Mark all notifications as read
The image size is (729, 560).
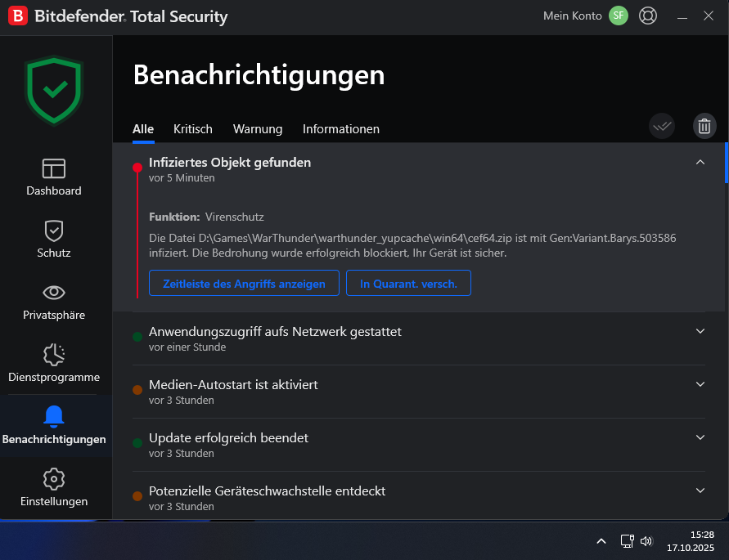pyautogui.click(x=662, y=126)
